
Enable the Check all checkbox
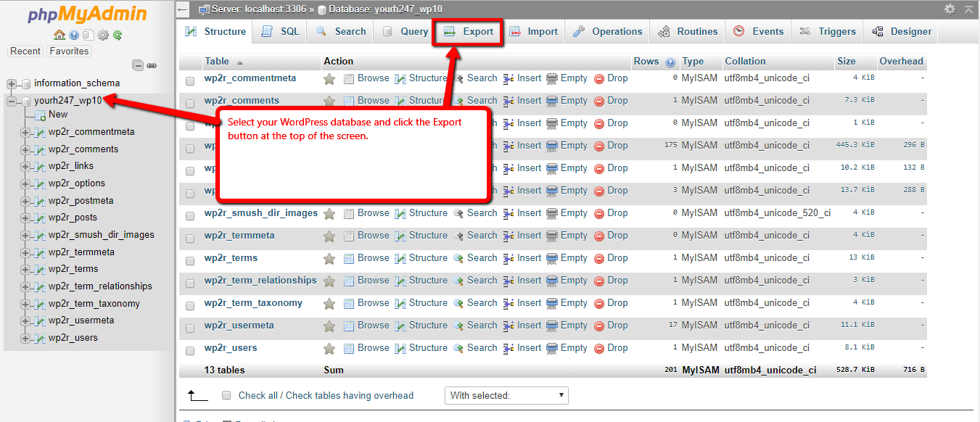pyautogui.click(x=226, y=395)
